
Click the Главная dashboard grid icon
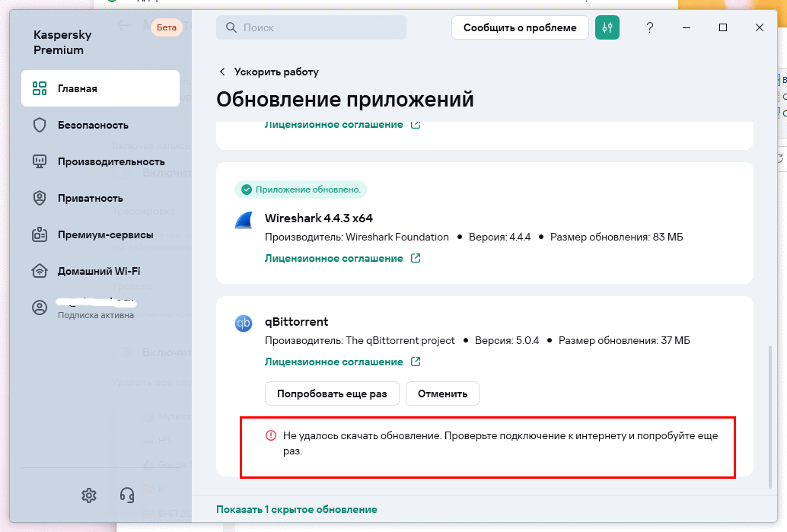tap(40, 88)
